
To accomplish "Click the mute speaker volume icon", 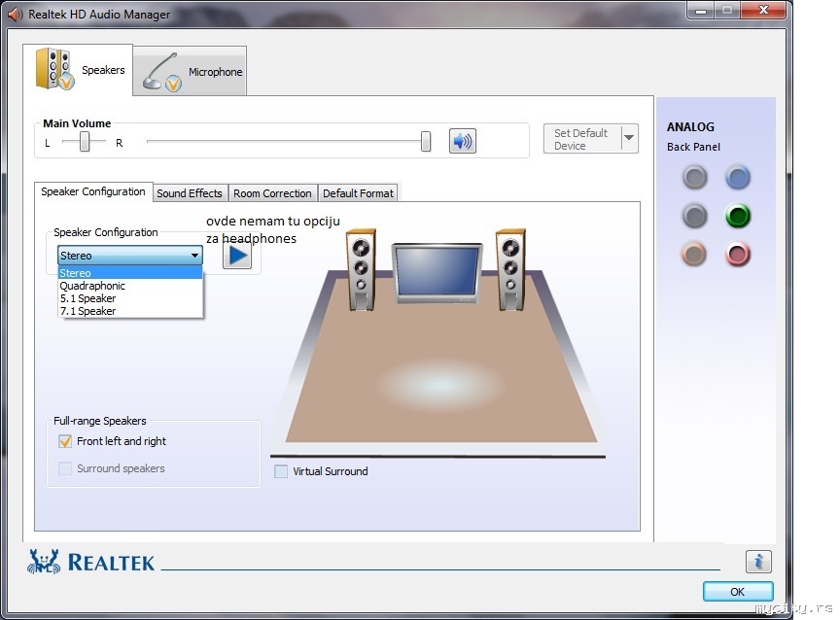I will [x=463, y=141].
